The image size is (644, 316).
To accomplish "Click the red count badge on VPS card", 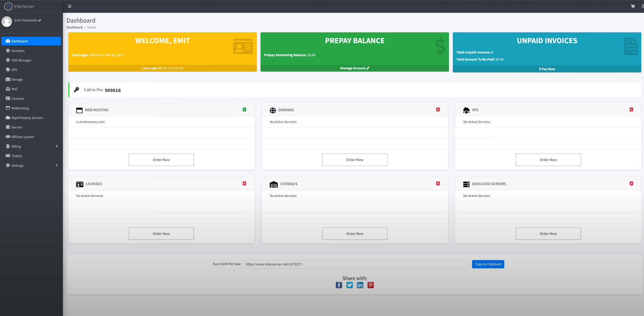I will tap(631, 110).
